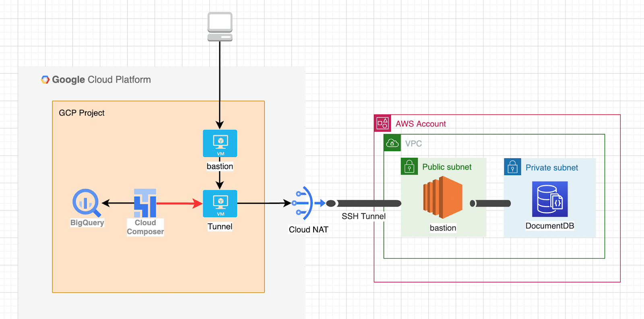This screenshot has height=319, width=644.
Task: Click the "bastion" label in the GCP Project
Action: click(220, 166)
